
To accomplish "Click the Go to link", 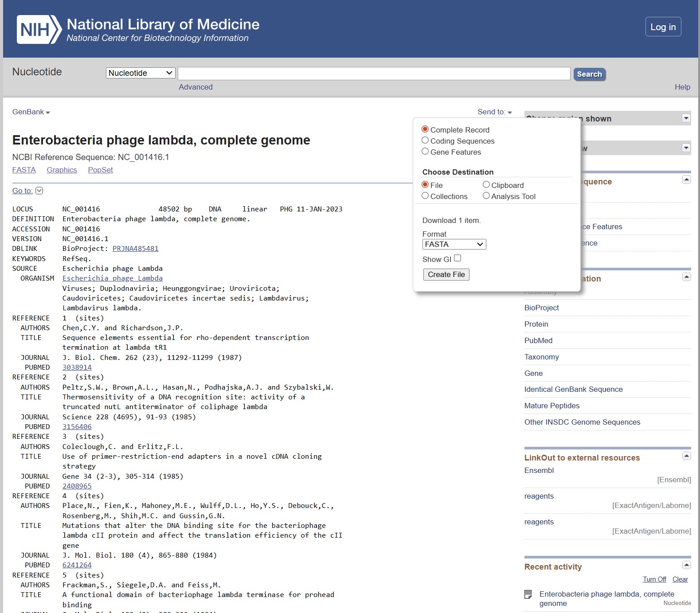I will 23,191.
